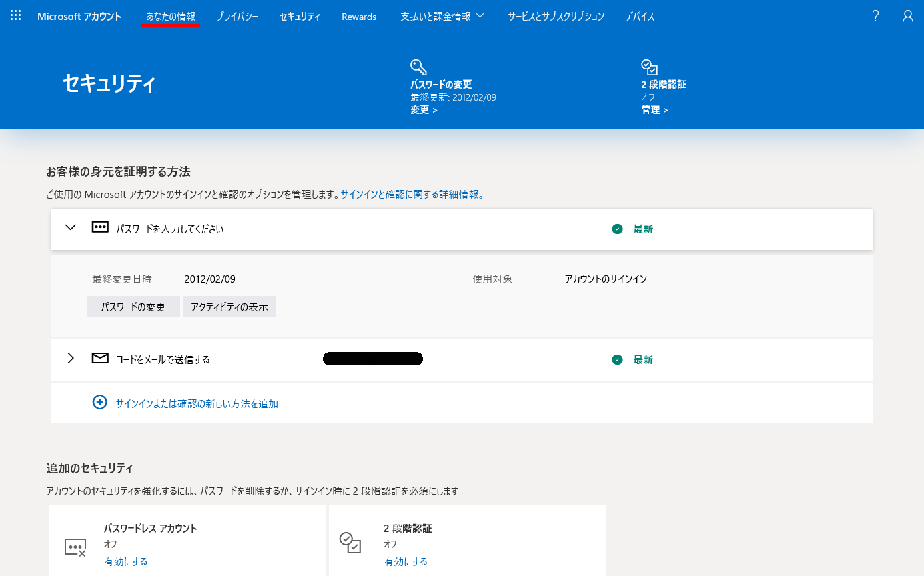This screenshot has height=576, width=924.
Task: Click 最終更新: 2012/02/09 text in header
Action: pos(454,97)
